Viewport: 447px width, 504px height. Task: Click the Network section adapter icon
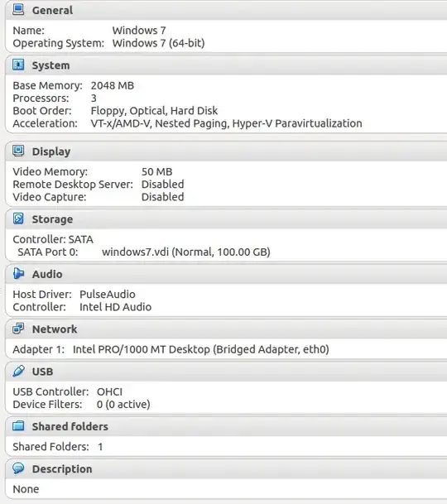click(18, 329)
